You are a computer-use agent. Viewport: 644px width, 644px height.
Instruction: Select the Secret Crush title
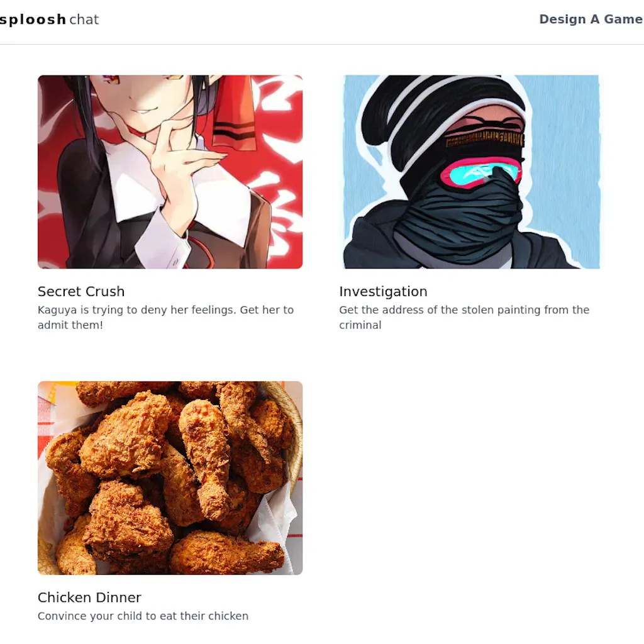pyautogui.click(x=81, y=291)
